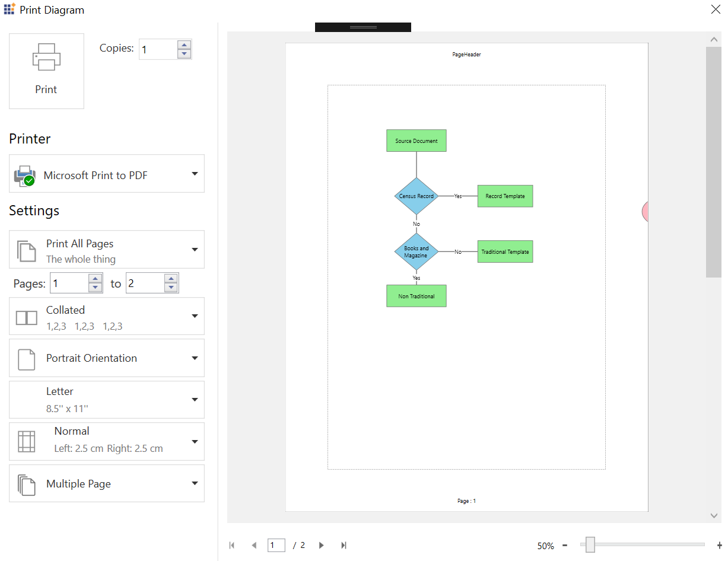Click the preview scrollbar up arrow
This screenshot has width=728, height=561.
coord(714,40)
